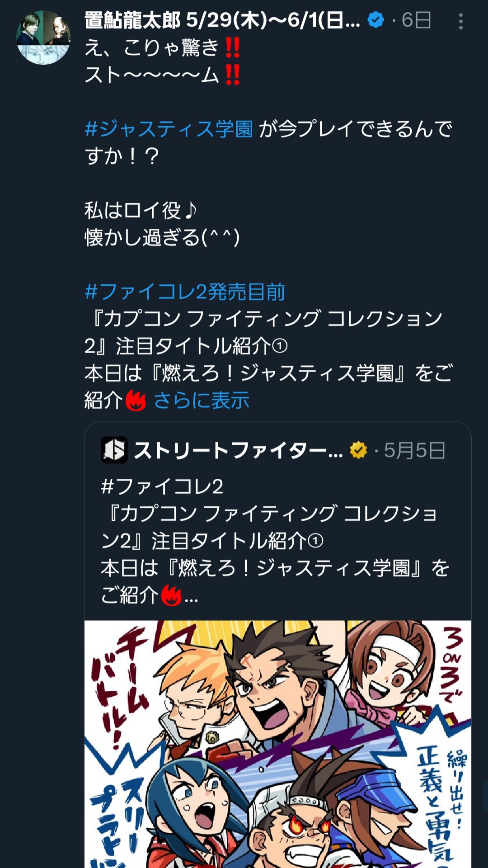488x868 pixels.
Task: Click the quoted account name ストリートファイター
Action: point(238,450)
